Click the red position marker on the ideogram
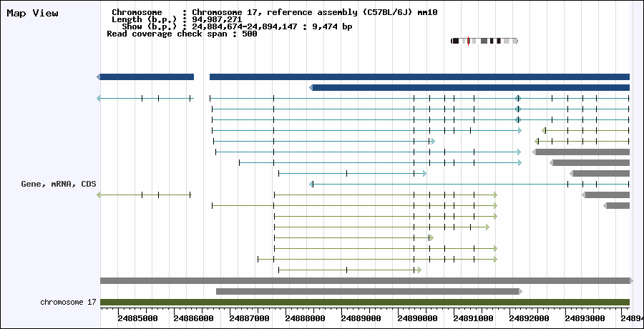644x329 pixels. click(x=468, y=41)
